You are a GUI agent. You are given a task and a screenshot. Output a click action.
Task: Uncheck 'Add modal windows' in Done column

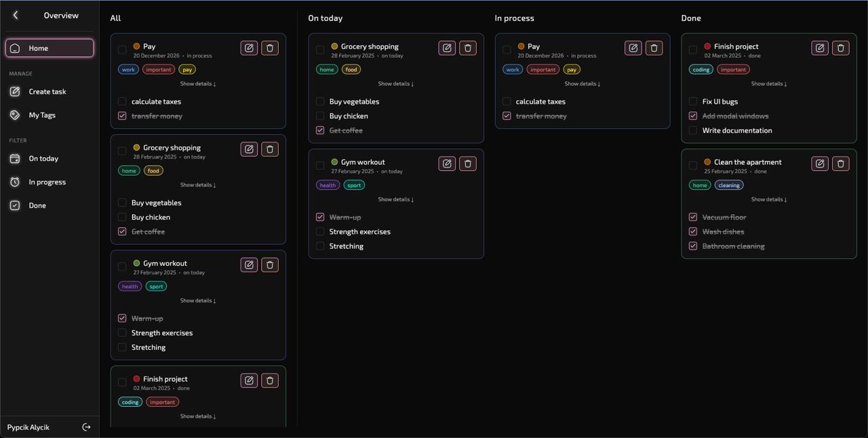(x=693, y=116)
